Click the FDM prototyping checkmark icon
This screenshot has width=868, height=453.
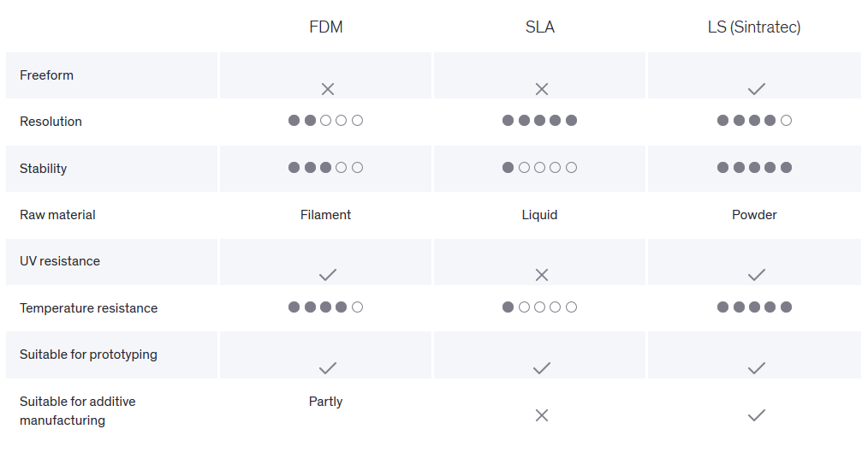pos(328,368)
